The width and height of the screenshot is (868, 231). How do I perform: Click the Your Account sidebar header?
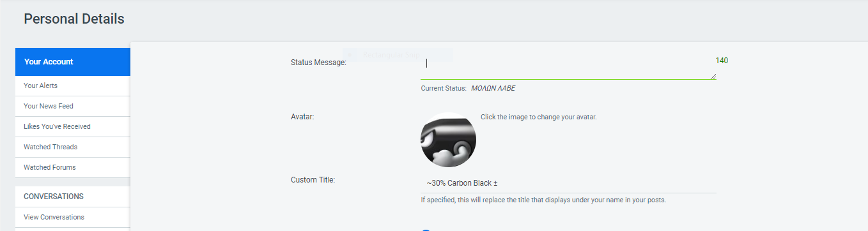[73, 62]
